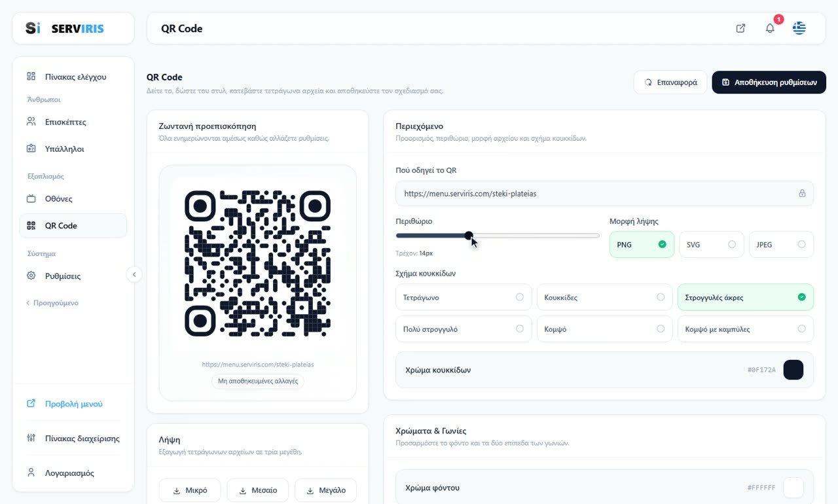Screen dimensions: 838x504
Task: Click Μη αποθηκευμένες αλλαγές badge
Action: point(258,380)
